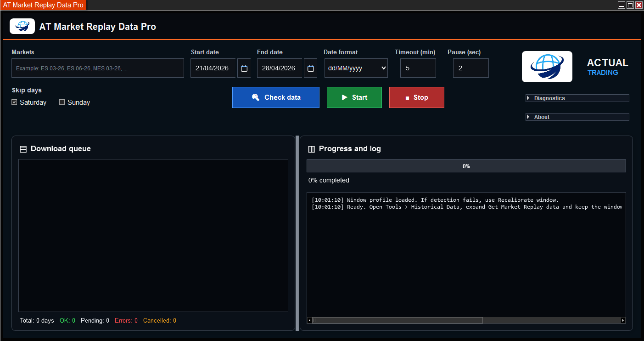Click the "ACTUAL" brand text
The width and height of the screenshot is (644, 341).
608,63
